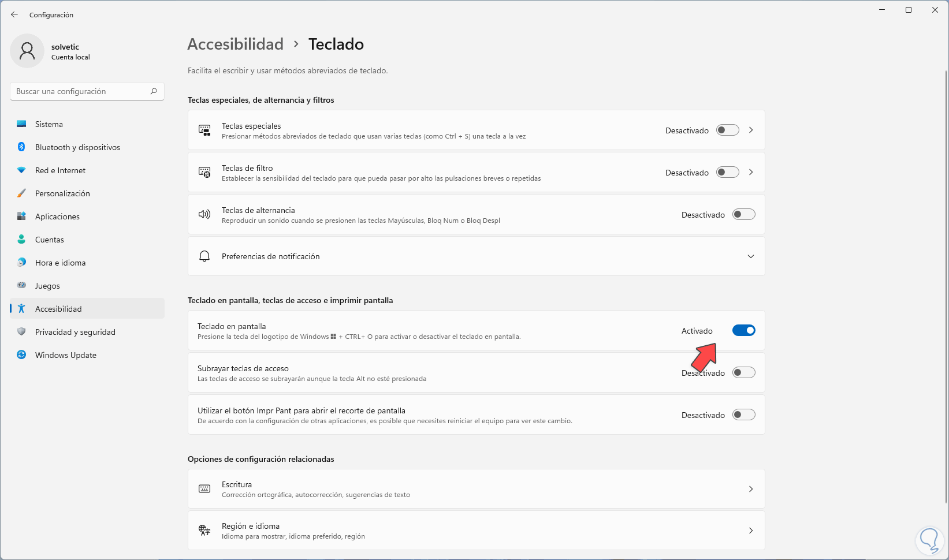Image resolution: width=949 pixels, height=560 pixels.
Task: Click the Buscar una configuración search field
Action: point(81,91)
